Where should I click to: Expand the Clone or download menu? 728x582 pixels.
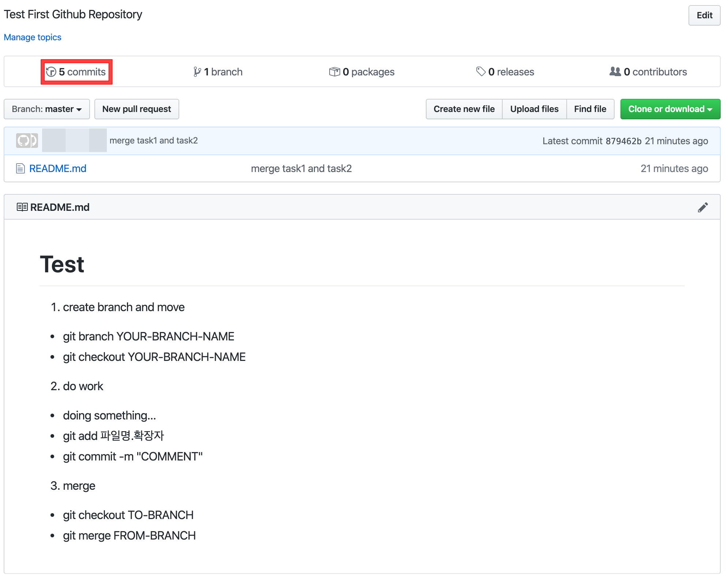click(x=670, y=109)
